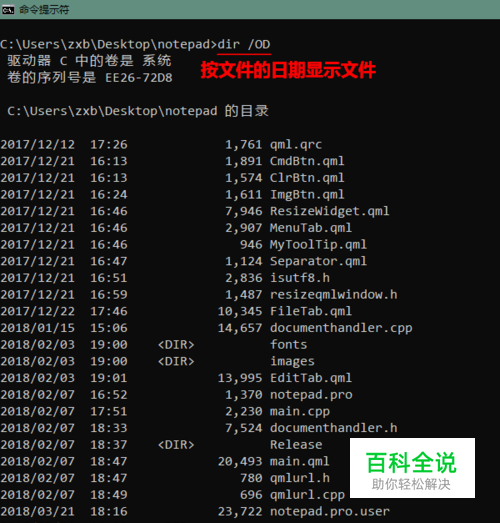Click the file name MyToolTip.qml

click(318, 244)
